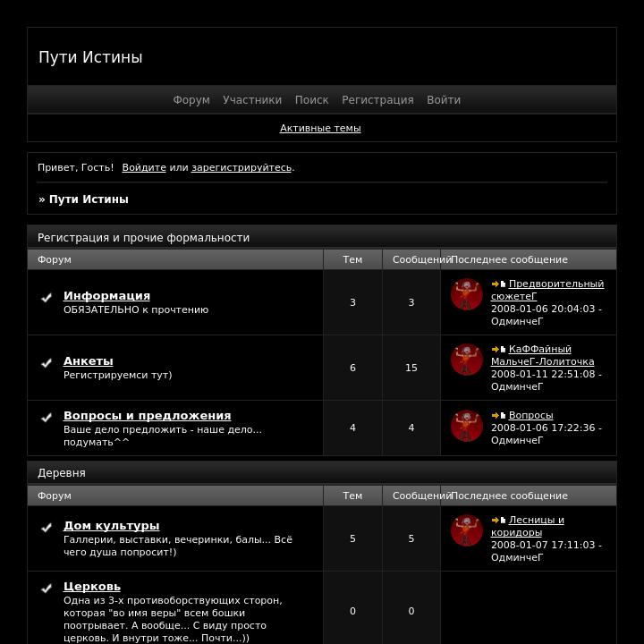Viewport: 644px width, 644px height.
Task: Open last post titled Вопросы
Action: [x=531, y=415]
